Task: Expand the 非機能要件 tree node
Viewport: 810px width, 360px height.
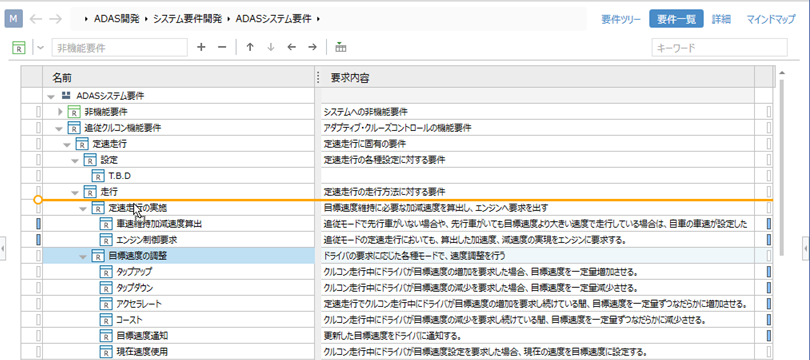Action: click(x=60, y=112)
